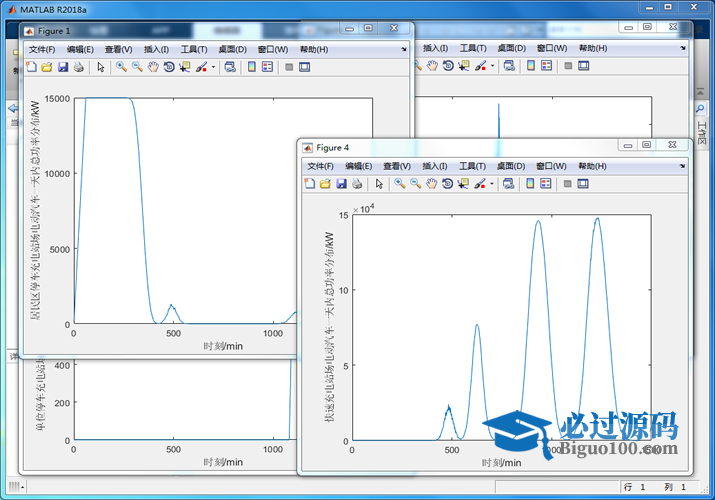
Task: Click Link Plot icon in Figure 4
Action: (509, 184)
